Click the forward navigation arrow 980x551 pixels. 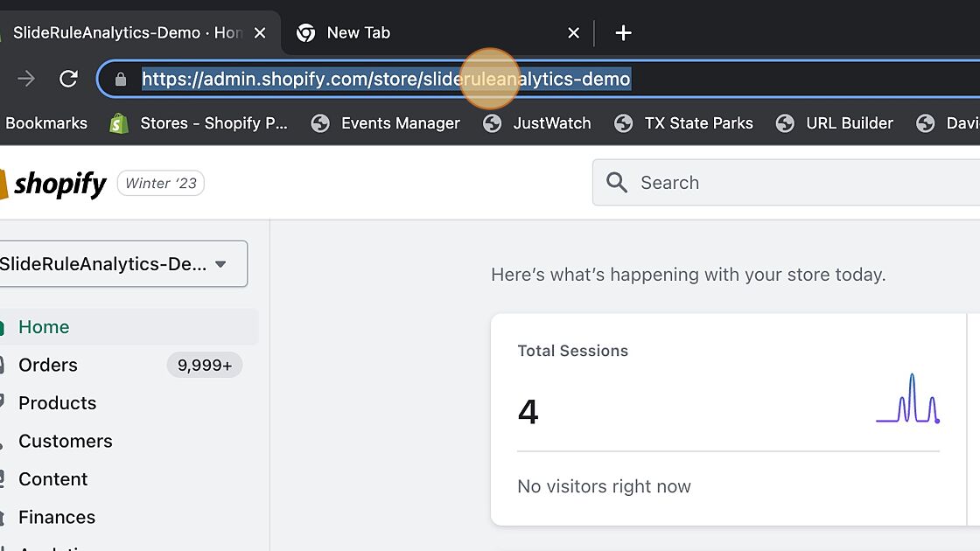pos(26,79)
